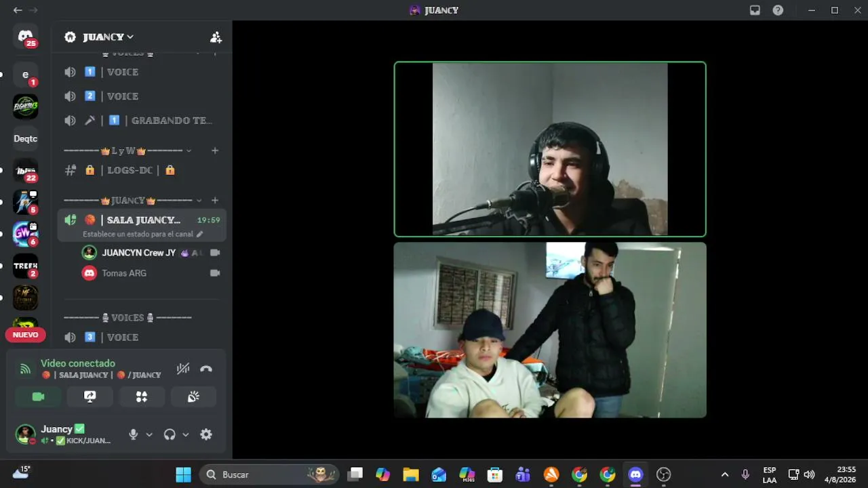Image resolution: width=868 pixels, height=488 pixels.
Task: Switch to the Deqtc server
Action: tap(26, 138)
